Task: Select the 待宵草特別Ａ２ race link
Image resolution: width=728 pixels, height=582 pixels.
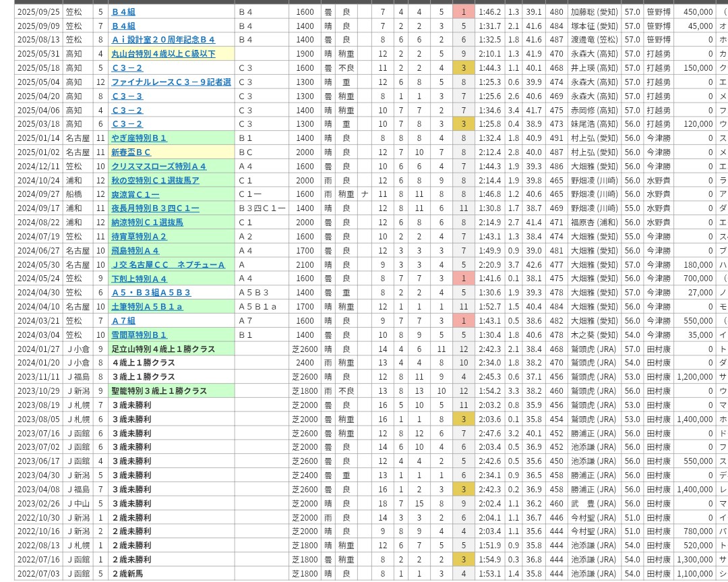Action: coord(139,237)
